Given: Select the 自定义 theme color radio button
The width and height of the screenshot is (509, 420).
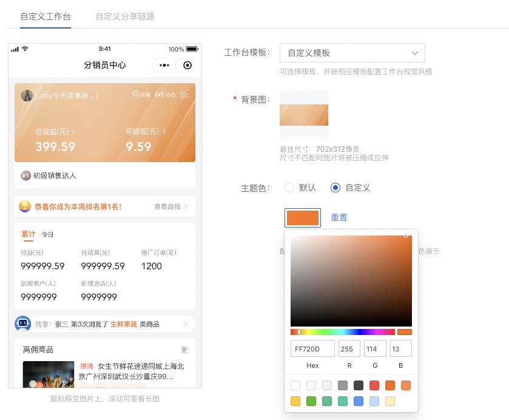Looking at the screenshot, I should [x=335, y=188].
